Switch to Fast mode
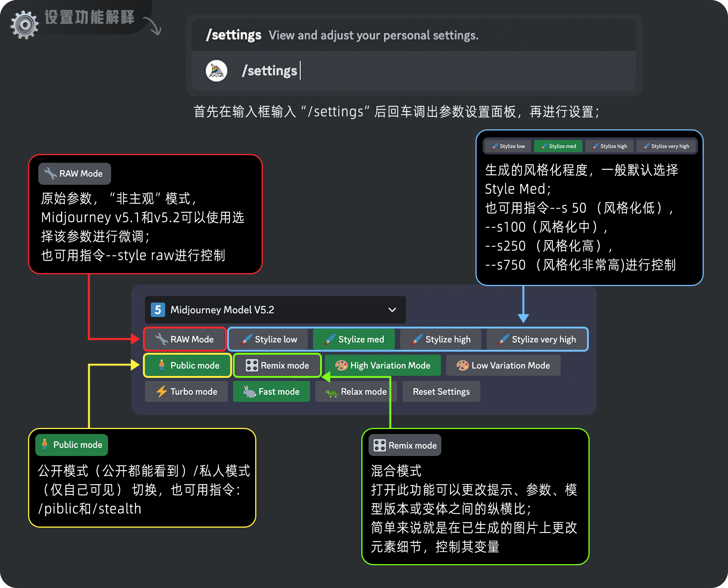The image size is (728, 588). coord(271,391)
